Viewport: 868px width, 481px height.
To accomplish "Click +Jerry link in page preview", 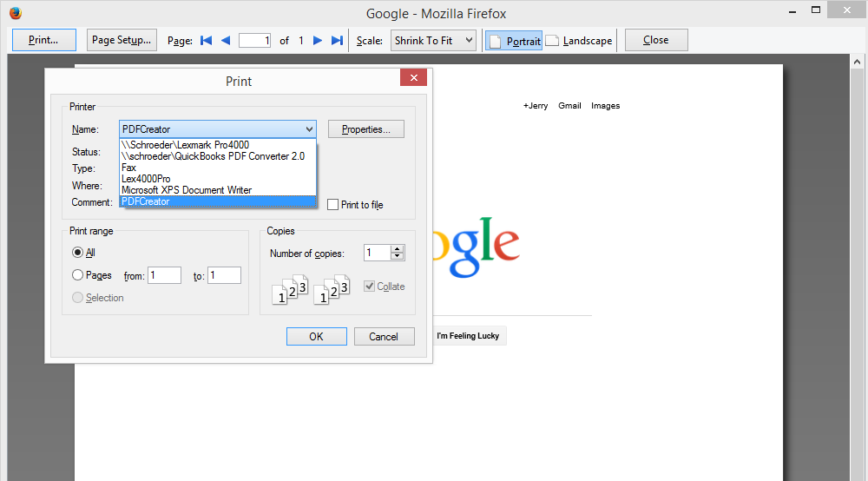I will point(536,106).
